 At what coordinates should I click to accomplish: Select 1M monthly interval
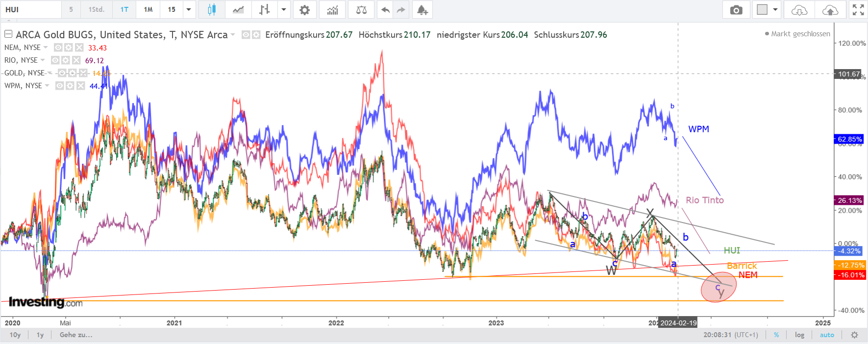point(148,10)
